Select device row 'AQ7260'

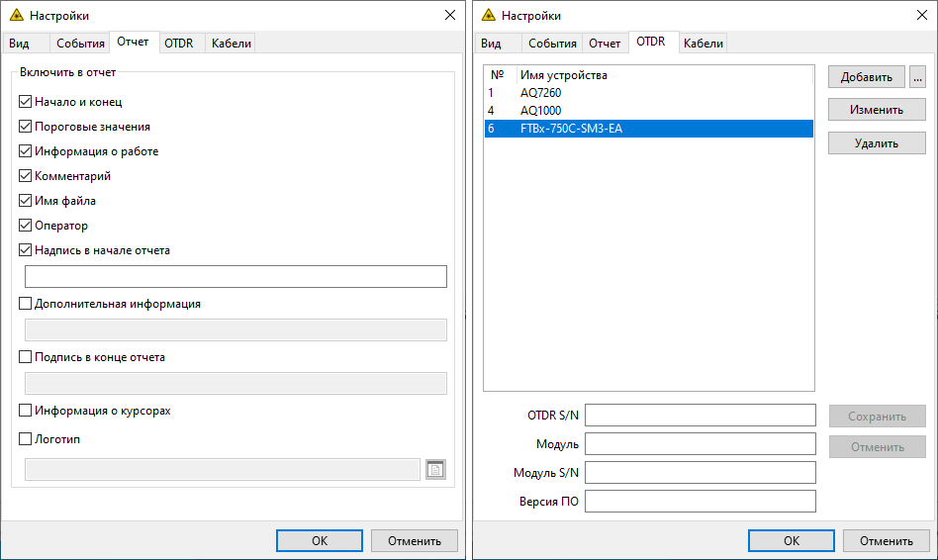648,93
